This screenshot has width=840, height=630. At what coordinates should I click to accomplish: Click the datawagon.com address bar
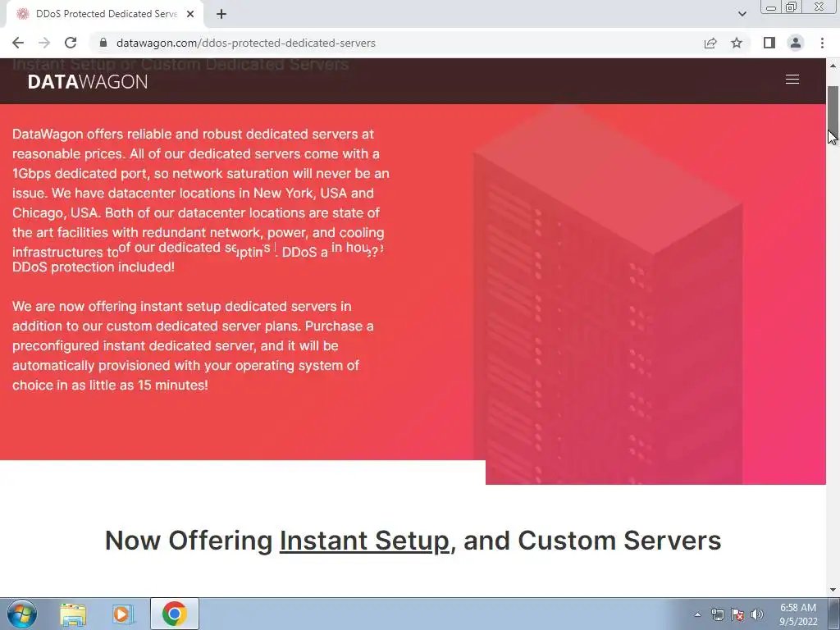click(396, 43)
